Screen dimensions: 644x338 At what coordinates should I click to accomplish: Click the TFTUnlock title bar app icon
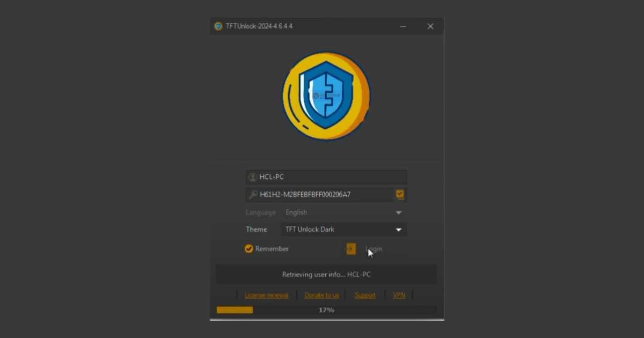pyautogui.click(x=218, y=26)
